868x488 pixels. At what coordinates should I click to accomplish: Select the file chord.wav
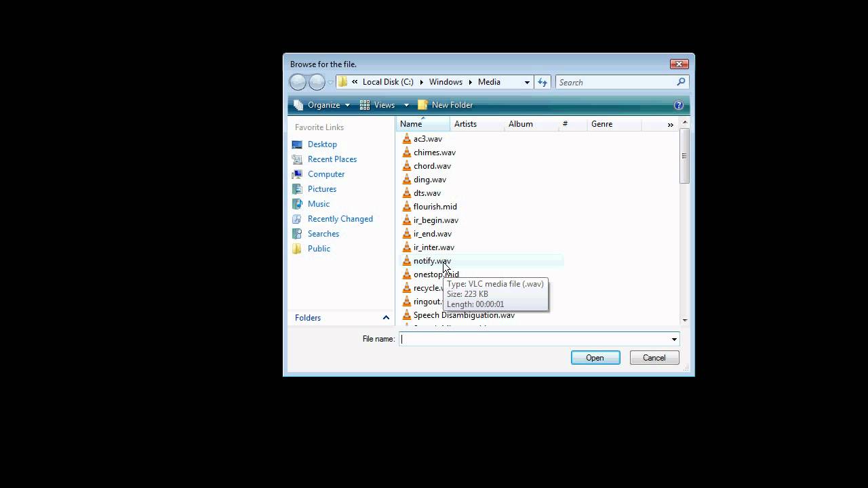432,166
